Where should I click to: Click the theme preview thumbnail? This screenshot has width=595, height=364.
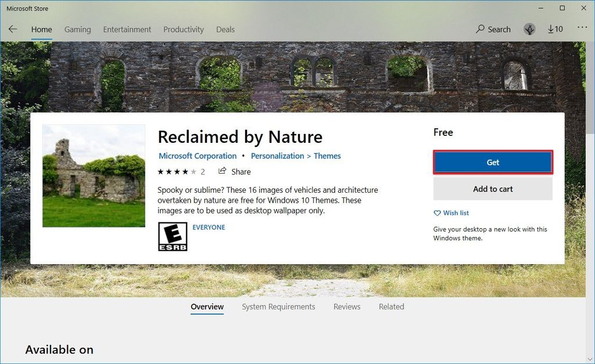94,175
